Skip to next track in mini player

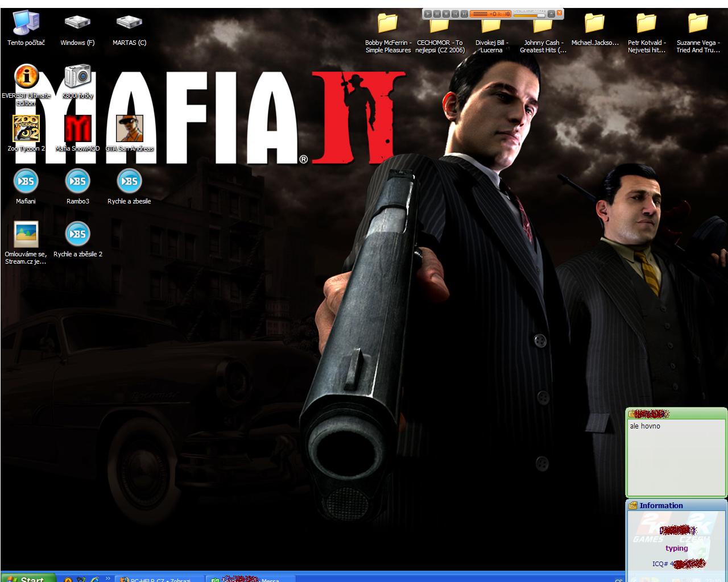click(x=464, y=14)
